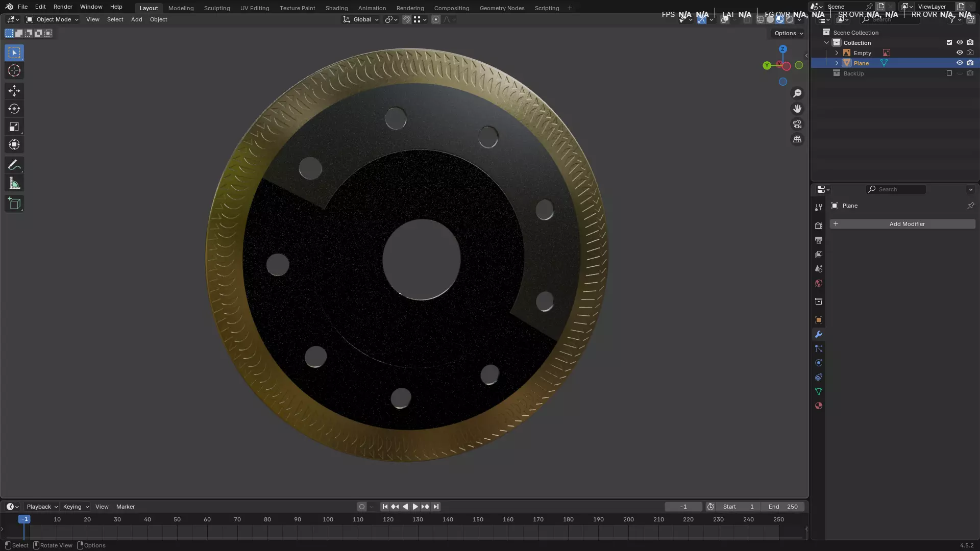Switch to the Modeling workspace tab
Image resolution: width=980 pixels, height=551 pixels.
click(181, 8)
